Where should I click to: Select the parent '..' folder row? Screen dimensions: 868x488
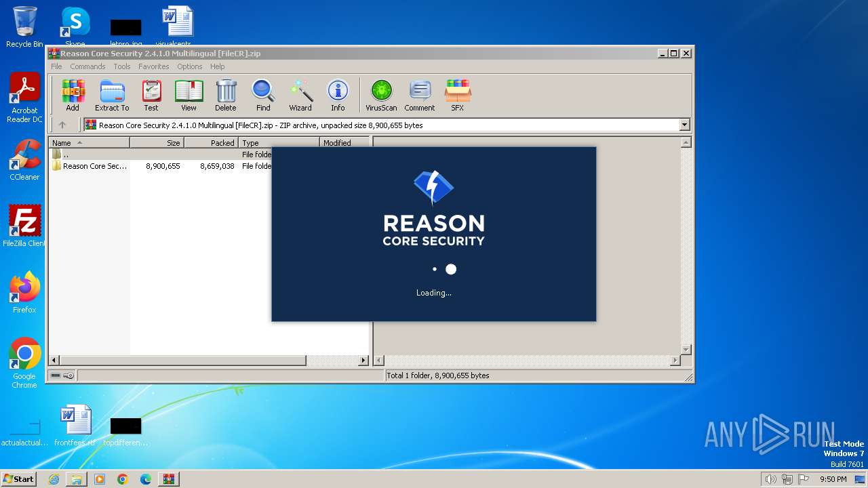pyautogui.click(x=161, y=154)
